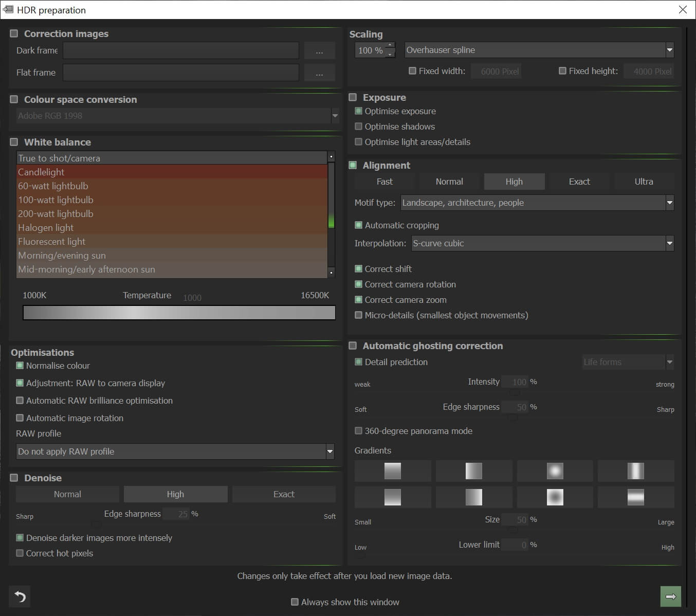Set Denoise level to Exact
The image size is (696, 616).
click(284, 494)
